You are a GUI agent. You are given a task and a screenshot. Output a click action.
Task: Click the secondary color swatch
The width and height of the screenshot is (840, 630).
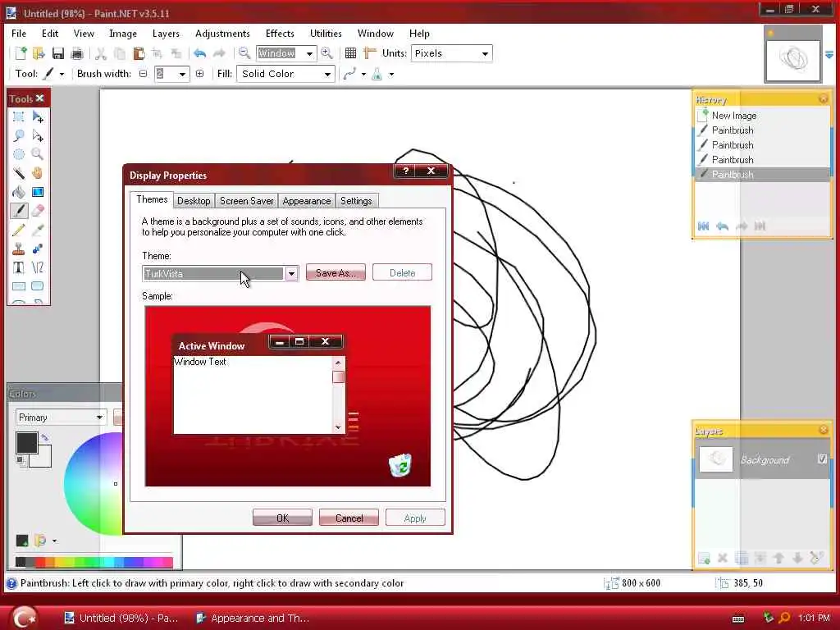44,459
